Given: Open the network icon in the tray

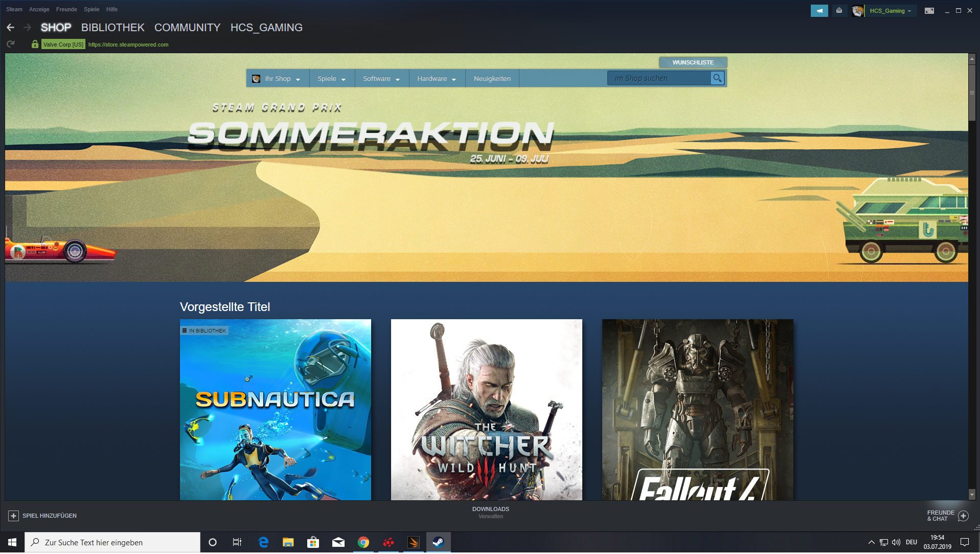Looking at the screenshot, I should (x=883, y=543).
